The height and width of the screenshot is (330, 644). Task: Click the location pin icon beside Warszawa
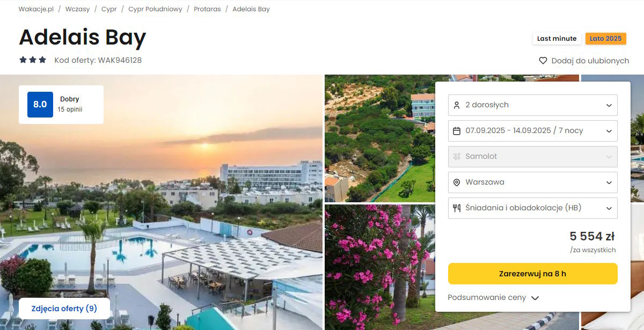457,182
